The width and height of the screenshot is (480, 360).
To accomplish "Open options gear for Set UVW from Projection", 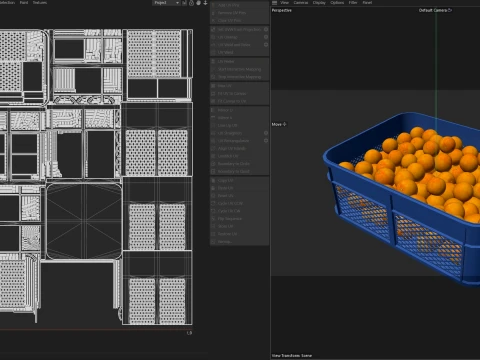I will click(x=266, y=29).
